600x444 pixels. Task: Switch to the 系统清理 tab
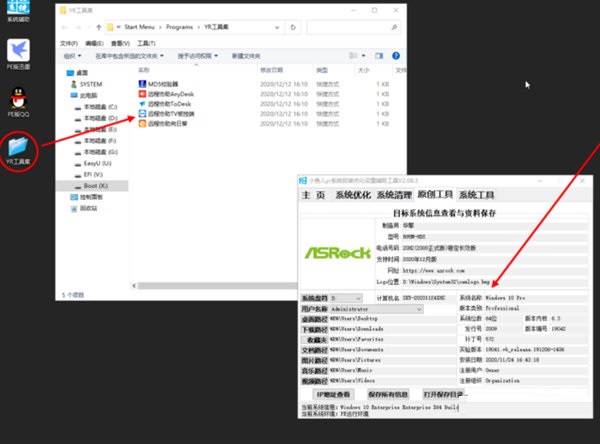click(x=394, y=195)
